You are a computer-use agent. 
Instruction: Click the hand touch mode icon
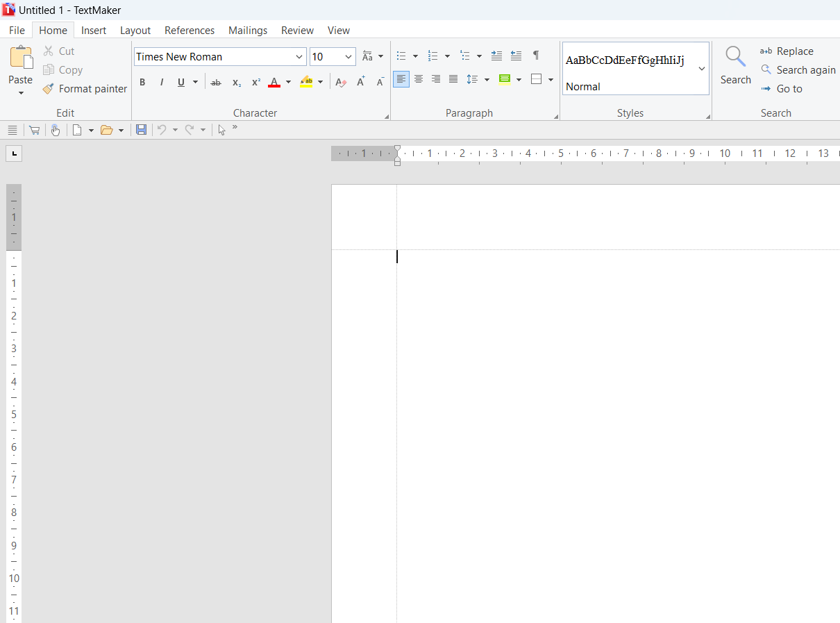(x=56, y=130)
